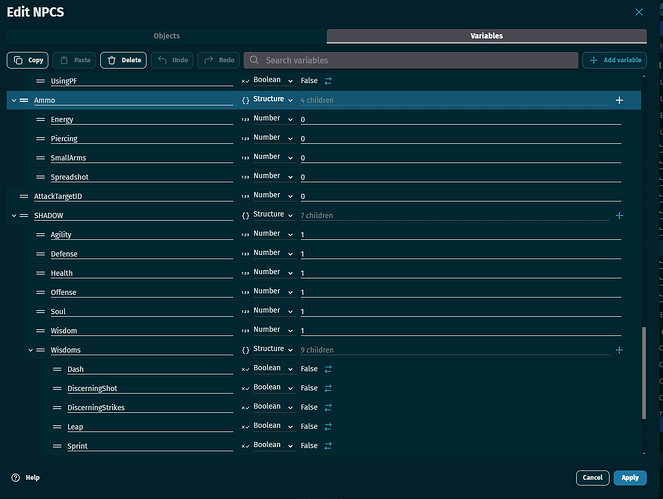Toggle the DiscerningShot boolean value swap icon

point(328,388)
